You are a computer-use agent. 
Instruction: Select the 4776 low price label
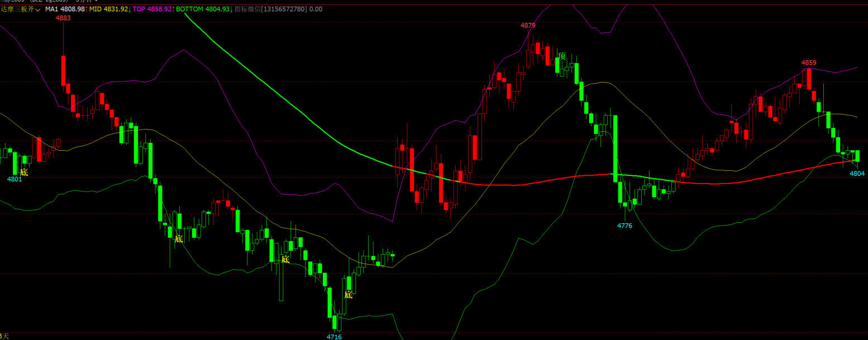(624, 226)
